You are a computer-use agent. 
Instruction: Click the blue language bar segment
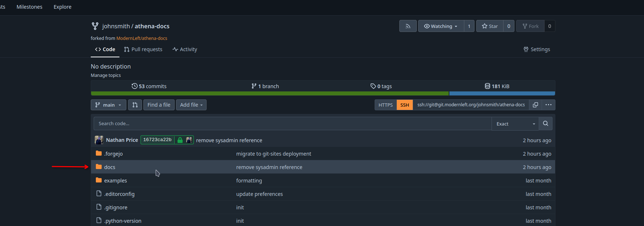point(502,94)
